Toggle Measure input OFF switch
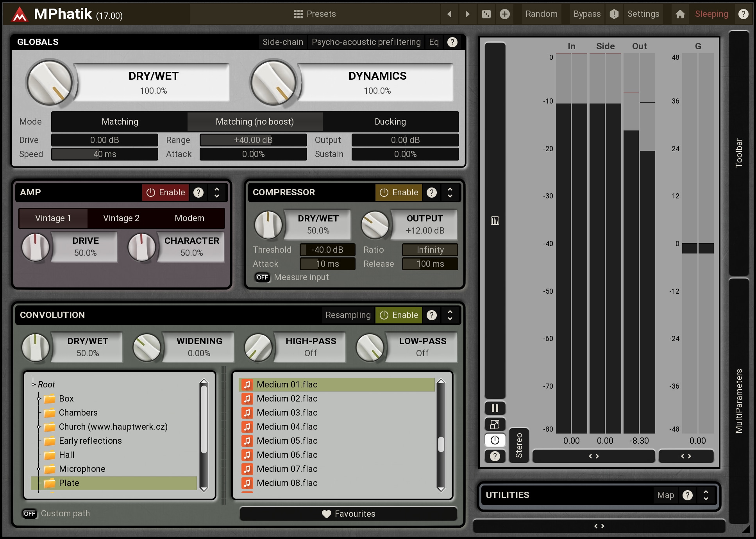Image resolution: width=756 pixels, height=539 pixels. [x=262, y=277]
